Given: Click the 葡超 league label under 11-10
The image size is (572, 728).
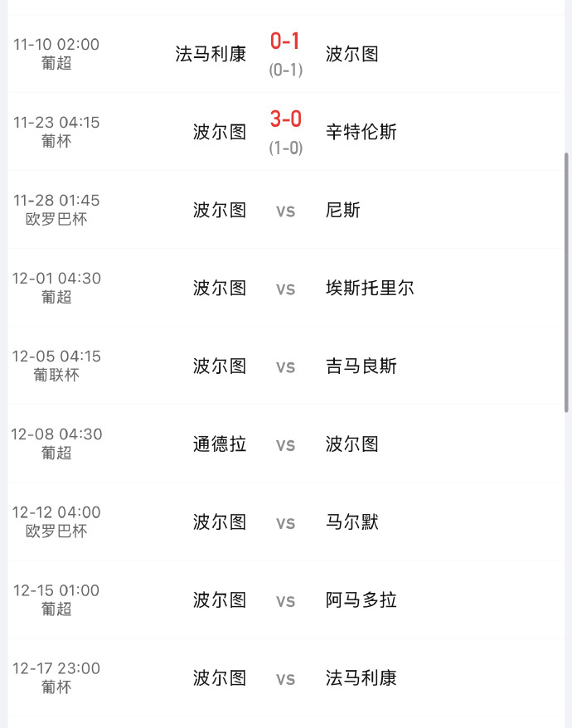Looking at the screenshot, I should (x=56, y=63).
